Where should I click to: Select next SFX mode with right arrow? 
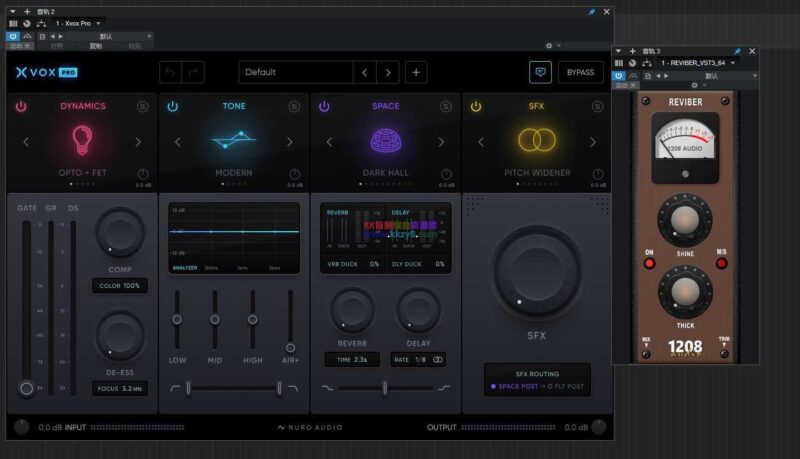(592, 142)
